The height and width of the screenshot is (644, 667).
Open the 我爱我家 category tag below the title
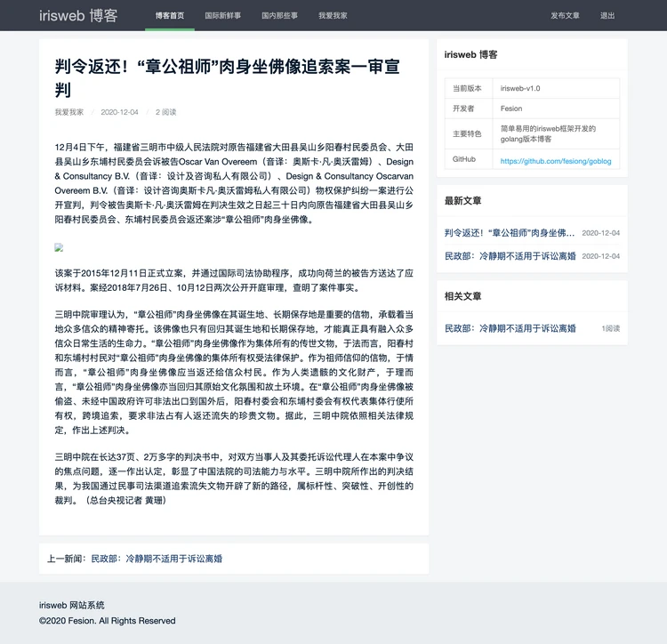point(69,112)
